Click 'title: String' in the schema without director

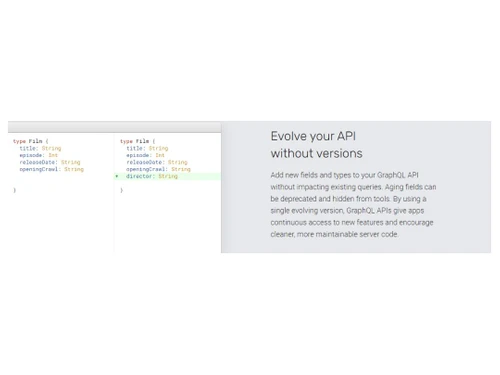[40, 148]
